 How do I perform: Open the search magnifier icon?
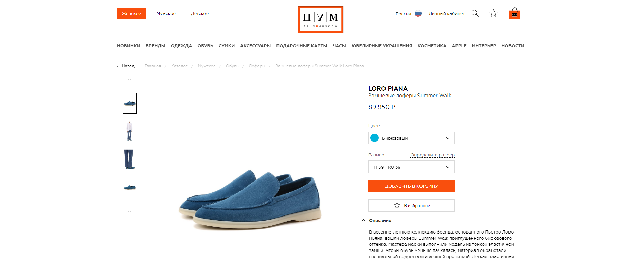pyautogui.click(x=475, y=13)
